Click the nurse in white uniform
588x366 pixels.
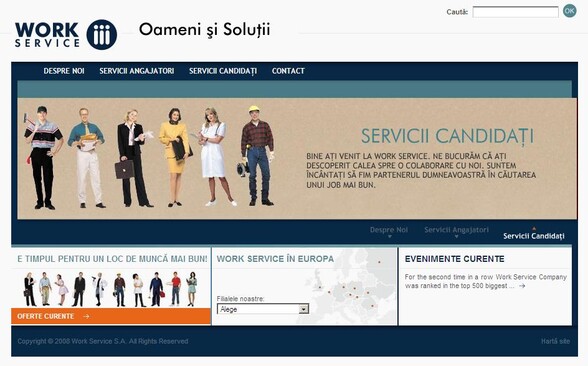(215, 157)
